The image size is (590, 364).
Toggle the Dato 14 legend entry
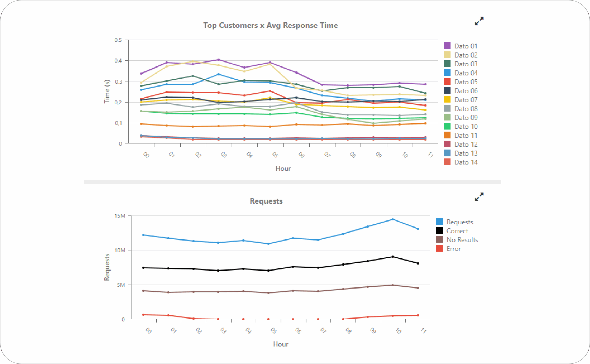[466, 162]
